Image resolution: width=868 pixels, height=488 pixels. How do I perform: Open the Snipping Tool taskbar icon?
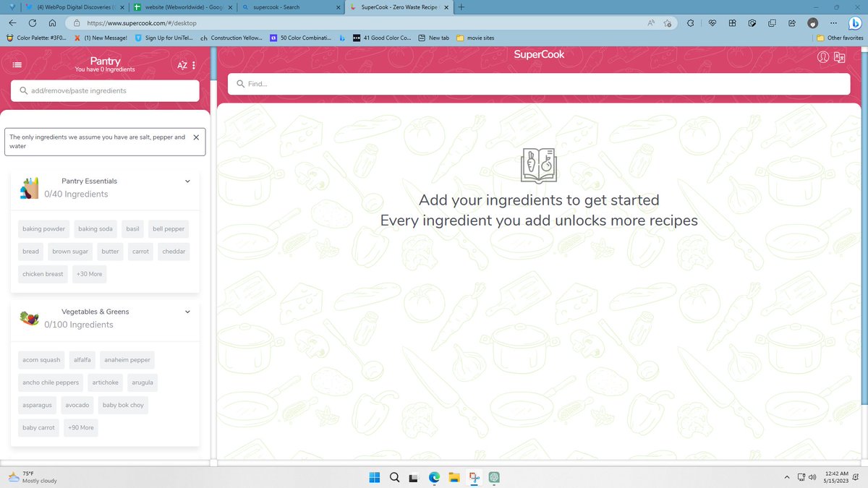point(474,477)
